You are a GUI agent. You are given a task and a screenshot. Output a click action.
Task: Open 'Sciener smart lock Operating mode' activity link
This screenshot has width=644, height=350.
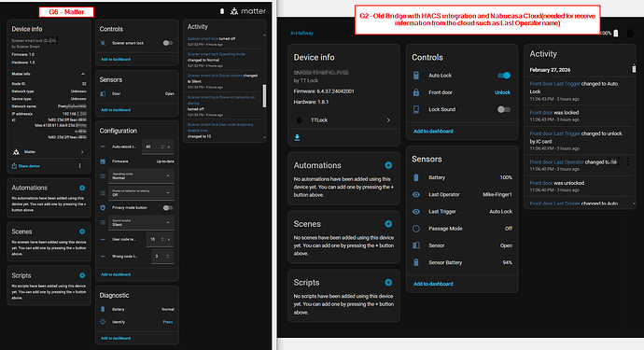pos(217,54)
